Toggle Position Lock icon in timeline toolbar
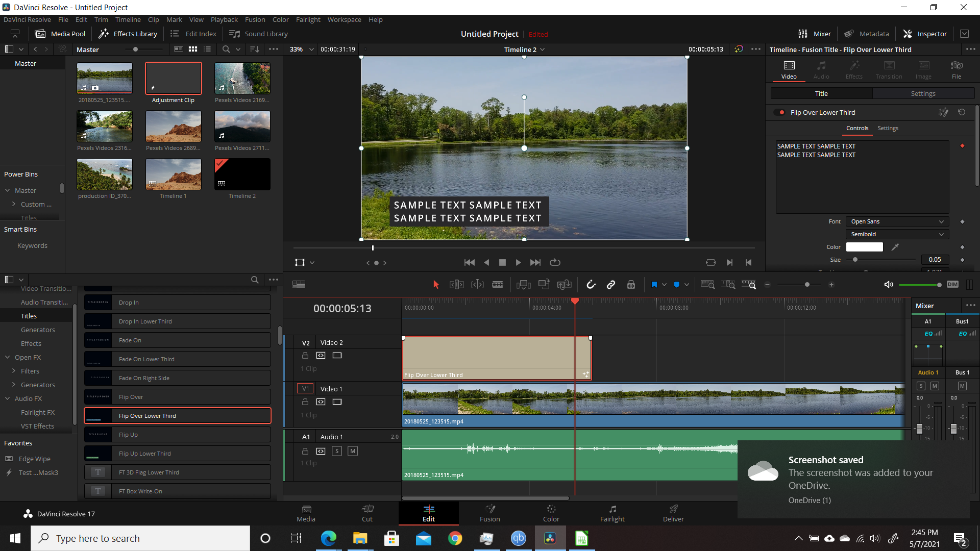This screenshot has width=980, height=551. (631, 285)
